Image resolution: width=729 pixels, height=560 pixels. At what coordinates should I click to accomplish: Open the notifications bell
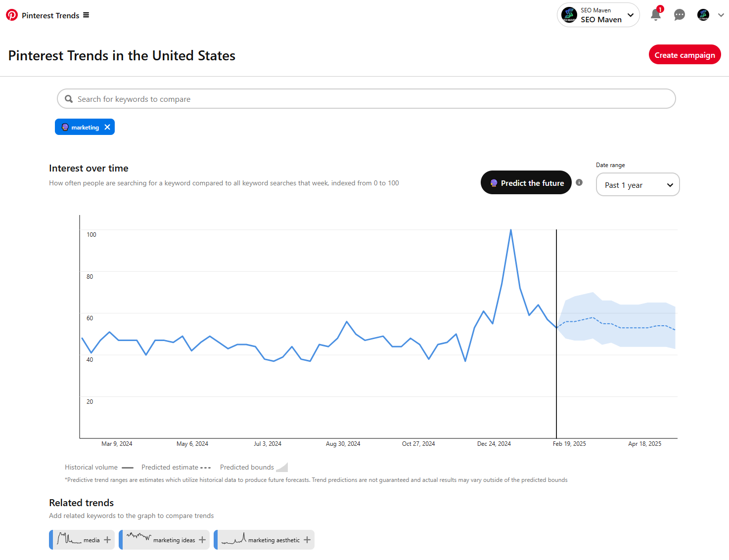click(656, 14)
